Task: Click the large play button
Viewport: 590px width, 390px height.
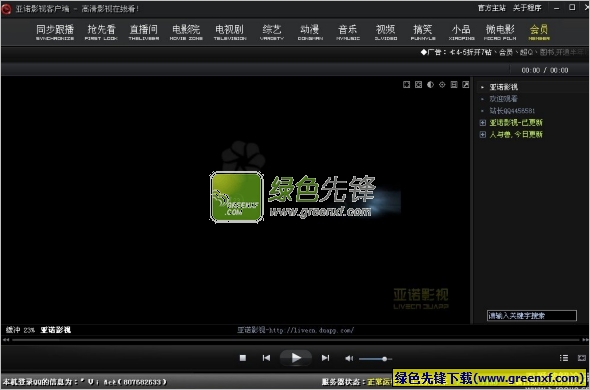Action: click(296, 358)
